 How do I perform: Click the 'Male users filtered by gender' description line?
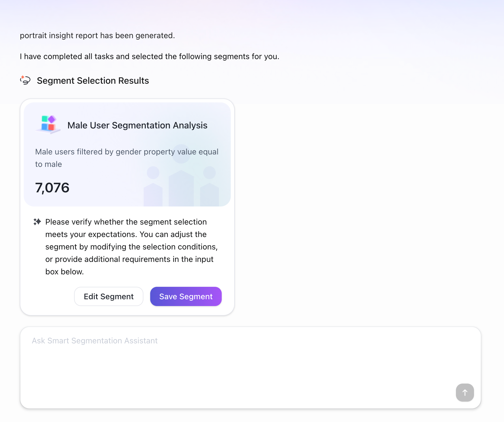(127, 152)
